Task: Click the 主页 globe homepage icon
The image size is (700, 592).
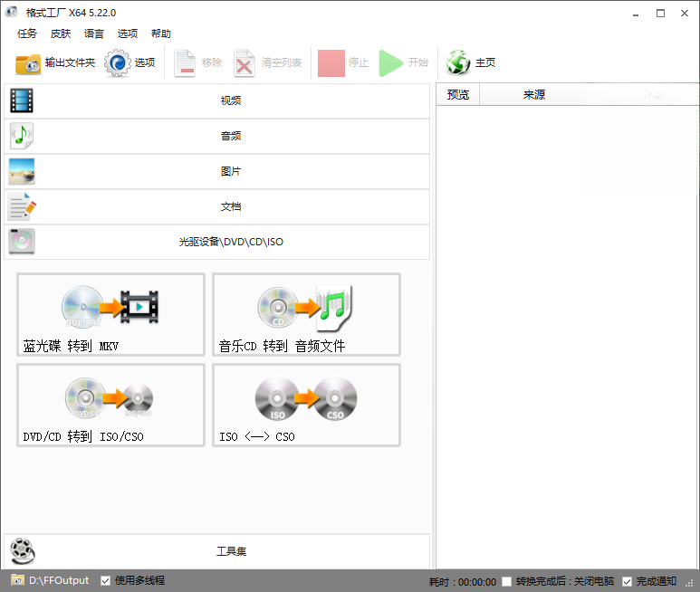Action: coord(458,62)
